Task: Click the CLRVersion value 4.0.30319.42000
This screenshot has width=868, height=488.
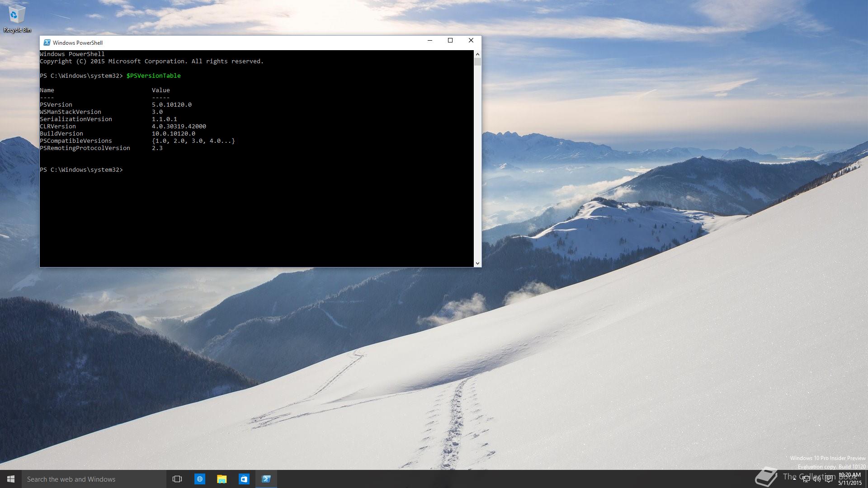Action: [179, 127]
